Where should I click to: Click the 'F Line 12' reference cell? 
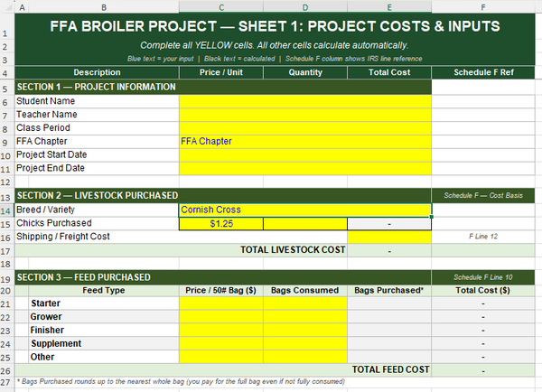483,237
